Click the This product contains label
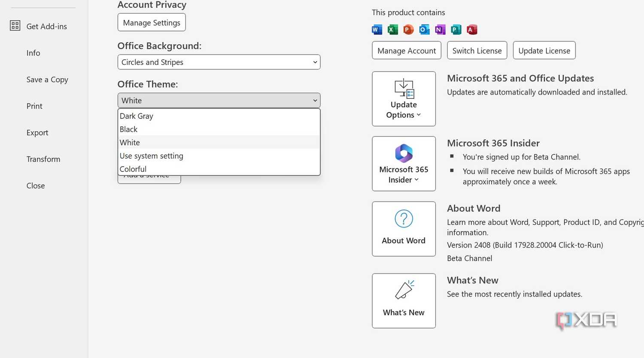This screenshot has height=358, width=644. pyautogui.click(x=408, y=12)
